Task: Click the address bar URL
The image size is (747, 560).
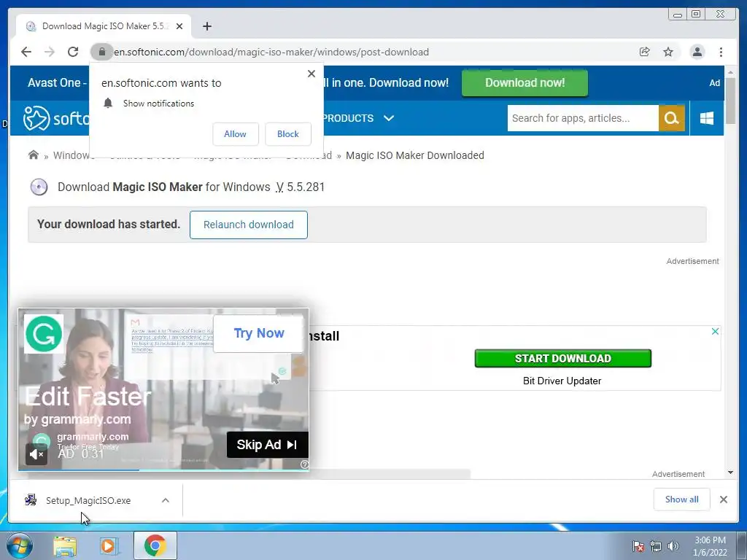Action: click(x=271, y=52)
